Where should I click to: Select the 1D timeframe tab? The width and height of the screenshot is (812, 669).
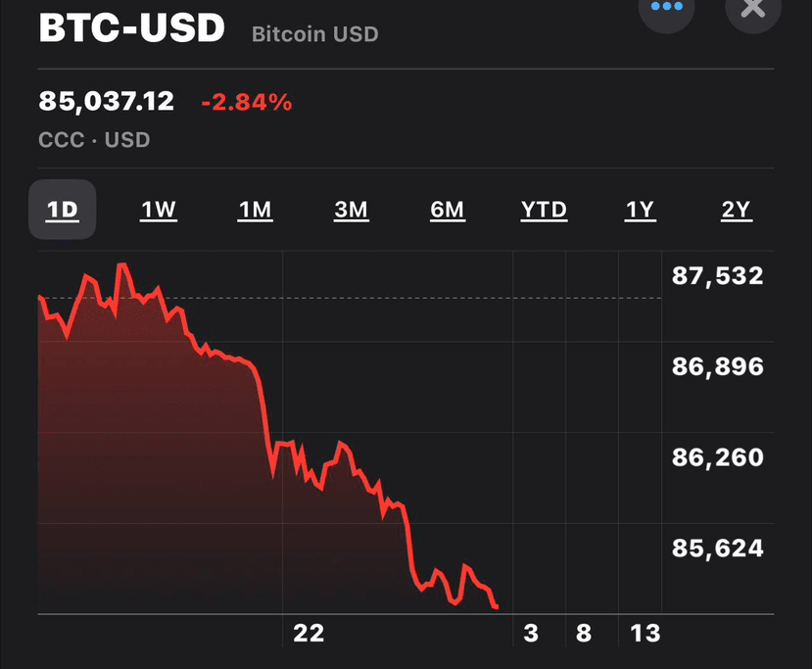[61, 209]
